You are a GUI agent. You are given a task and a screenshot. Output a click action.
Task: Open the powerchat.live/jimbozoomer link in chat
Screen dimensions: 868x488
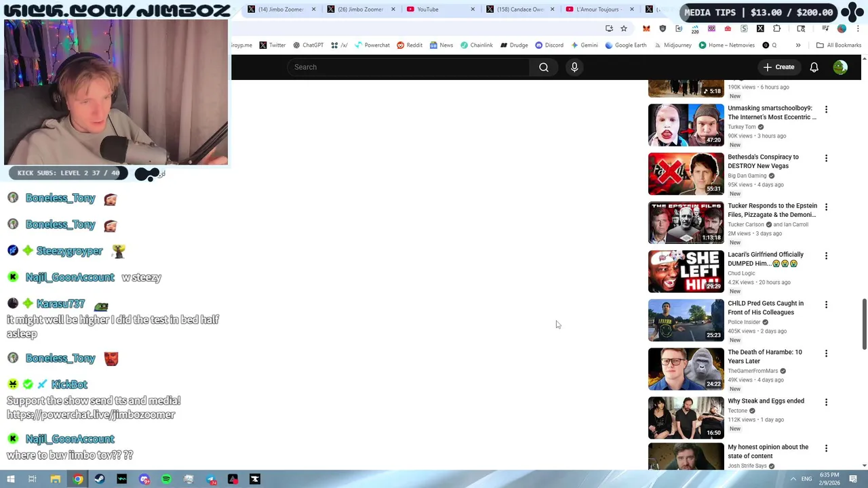click(91, 415)
